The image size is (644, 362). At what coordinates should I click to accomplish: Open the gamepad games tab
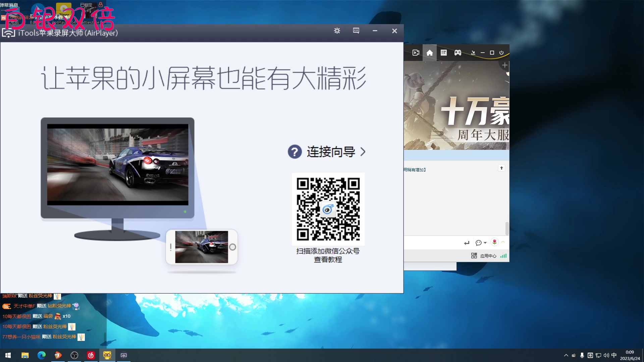[458, 53]
